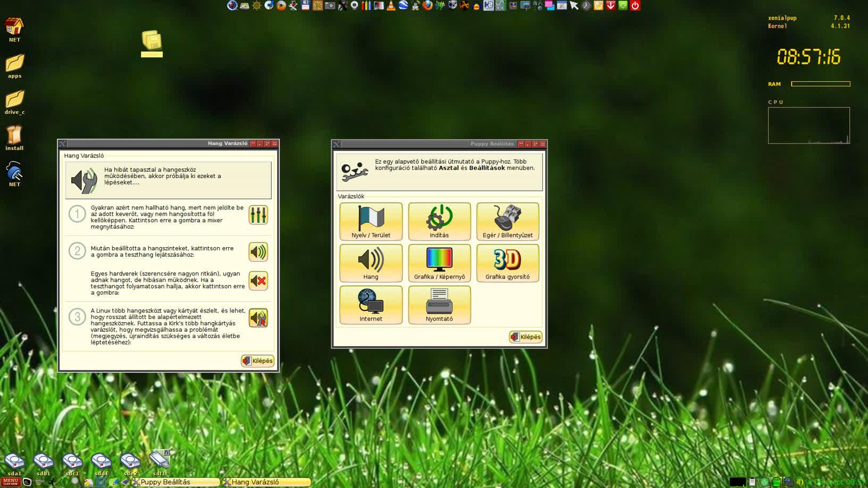Screen dimensions: 868x488
Task: Open the sdf1 USB drive icon
Action: coord(159,464)
